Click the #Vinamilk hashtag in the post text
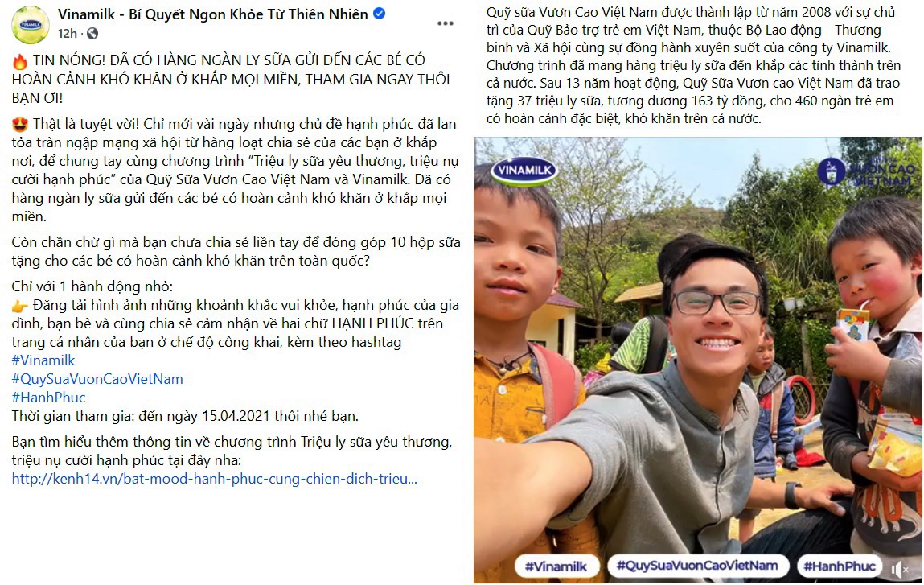 click(x=43, y=360)
